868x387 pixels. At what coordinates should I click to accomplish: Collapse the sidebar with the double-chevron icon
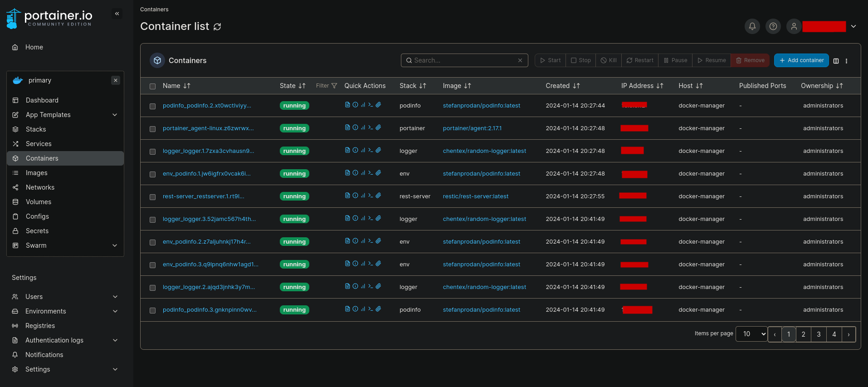117,14
